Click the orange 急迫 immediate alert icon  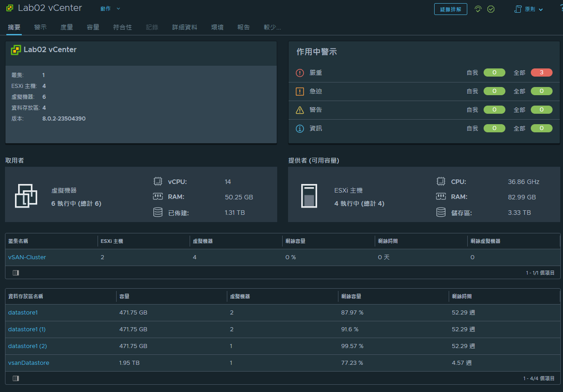(300, 92)
